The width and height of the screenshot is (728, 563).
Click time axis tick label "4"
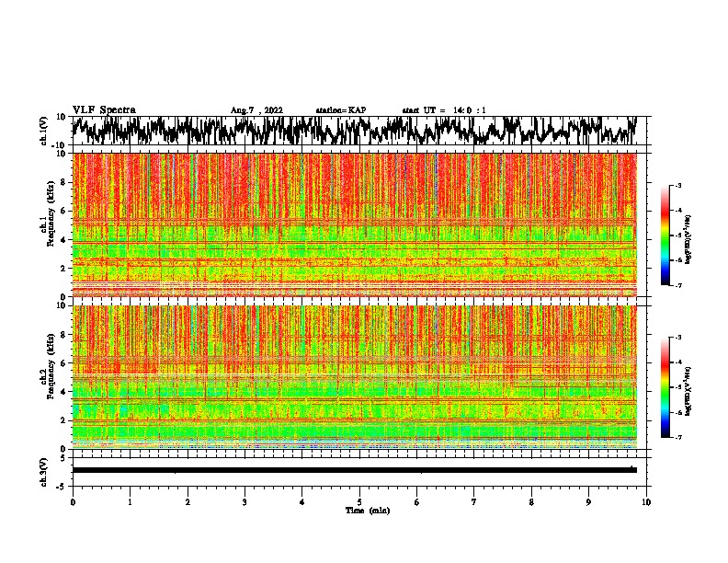(302, 502)
